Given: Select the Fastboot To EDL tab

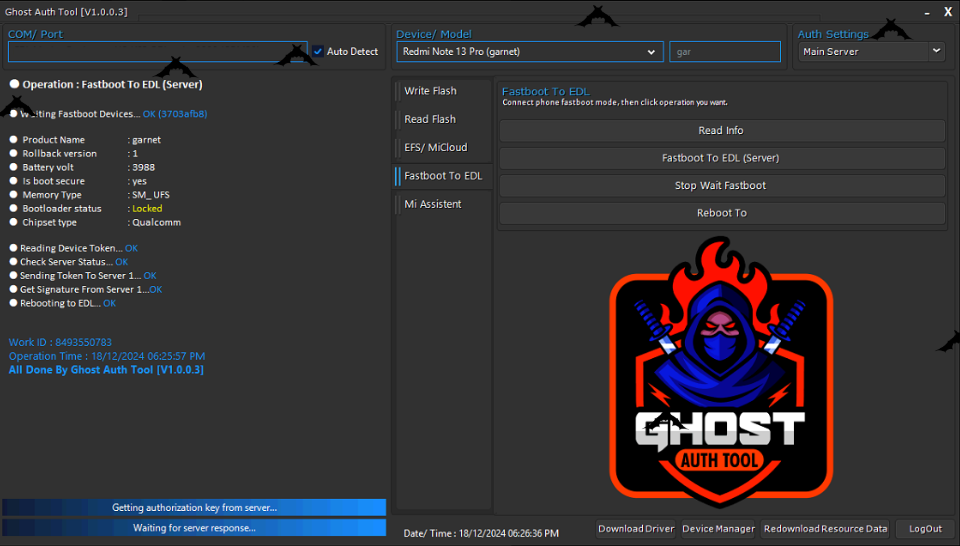Looking at the screenshot, I should click(x=443, y=176).
